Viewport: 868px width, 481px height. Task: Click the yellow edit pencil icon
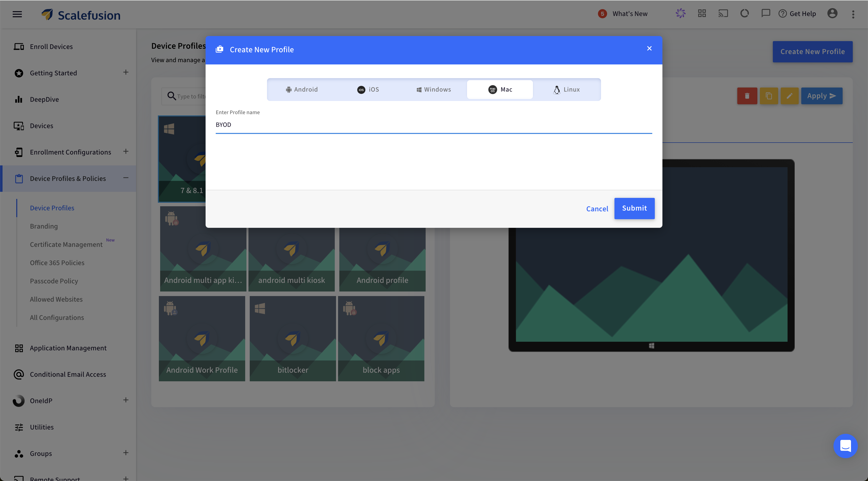(790, 96)
